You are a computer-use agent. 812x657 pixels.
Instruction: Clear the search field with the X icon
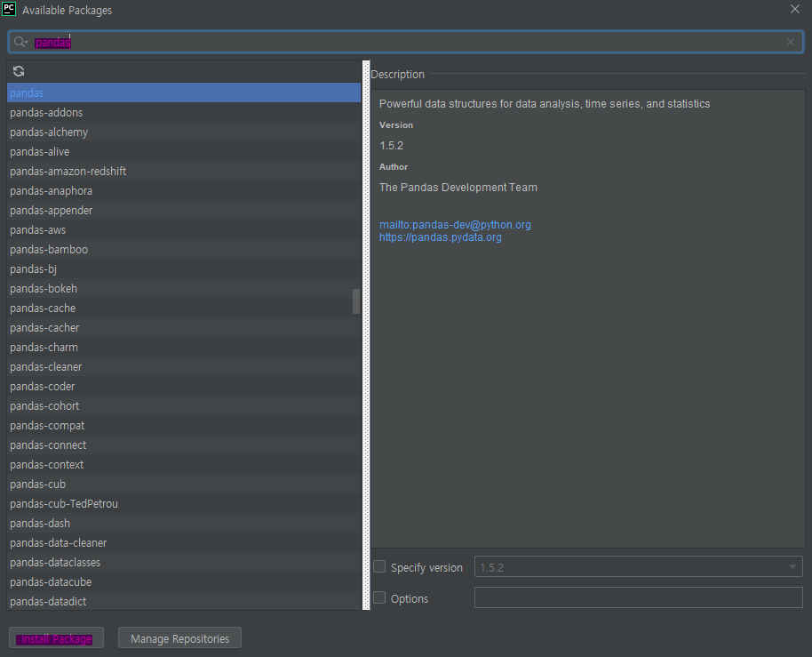pos(791,42)
